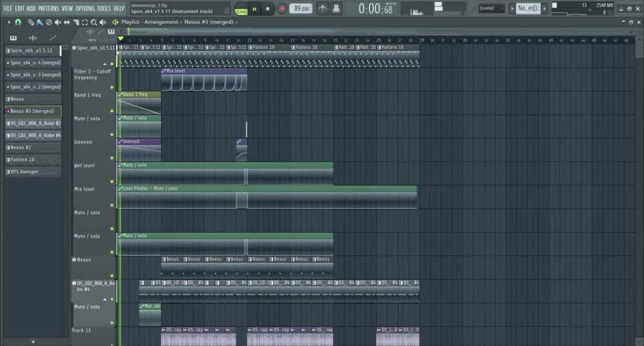
Task: Mute the Spire_x64_v1.5.11 track
Action: click(x=111, y=64)
